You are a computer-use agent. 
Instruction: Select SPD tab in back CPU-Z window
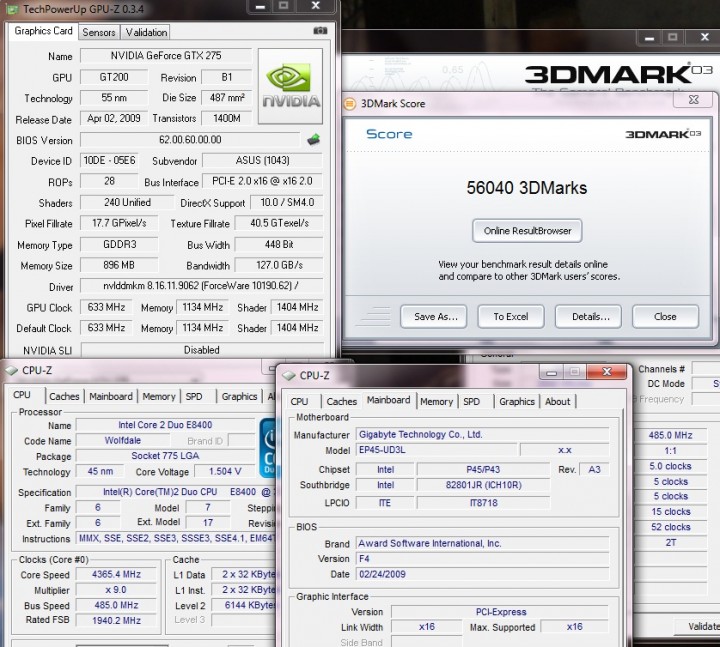(x=194, y=397)
